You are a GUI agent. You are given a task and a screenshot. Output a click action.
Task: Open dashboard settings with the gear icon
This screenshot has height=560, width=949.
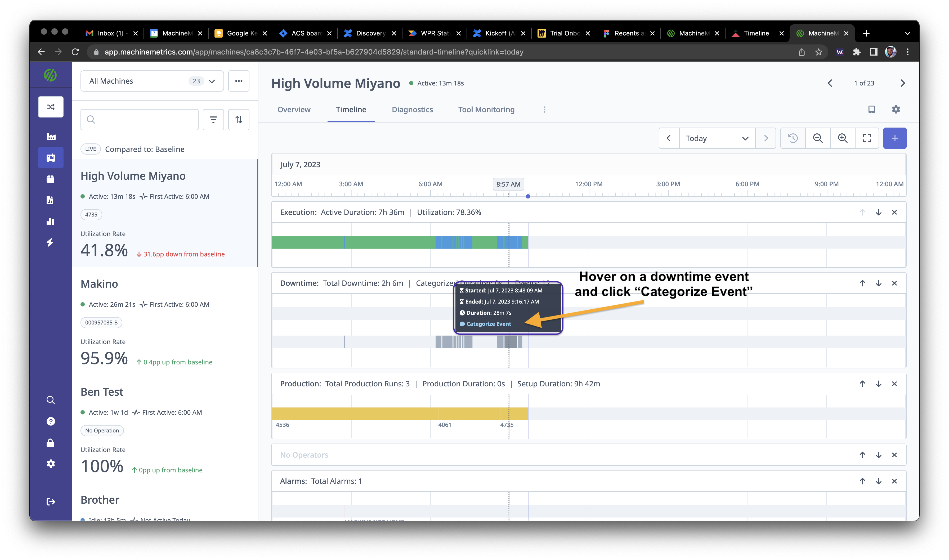point(896,110)
